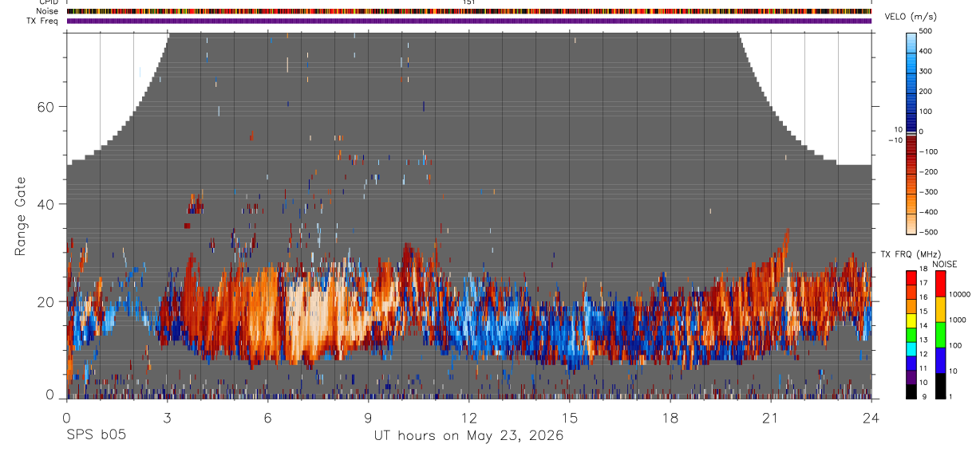Click x-axis tick label '24'
The height and width of the screenshot is (452, 980).
(x=871, y=418)
